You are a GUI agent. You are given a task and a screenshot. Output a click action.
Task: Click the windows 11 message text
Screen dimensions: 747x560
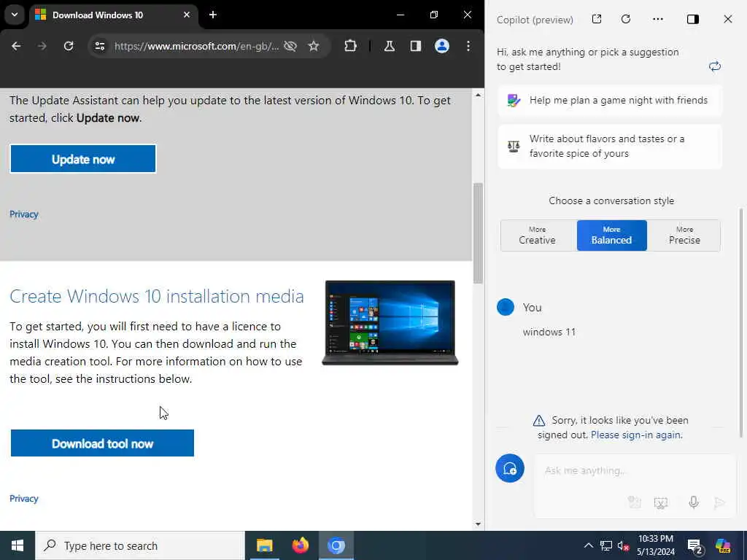tap(549, 332)
